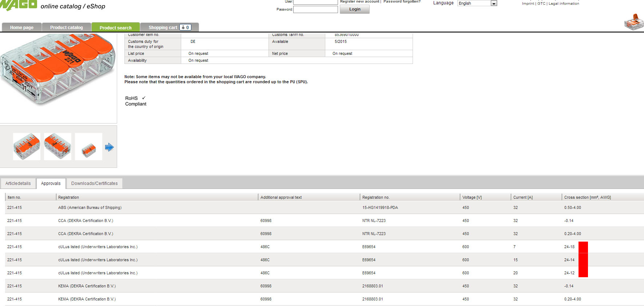Screen dimensions: 644x307
Task: Click the blue next-image arrow icon
Action: pos(109,147)
